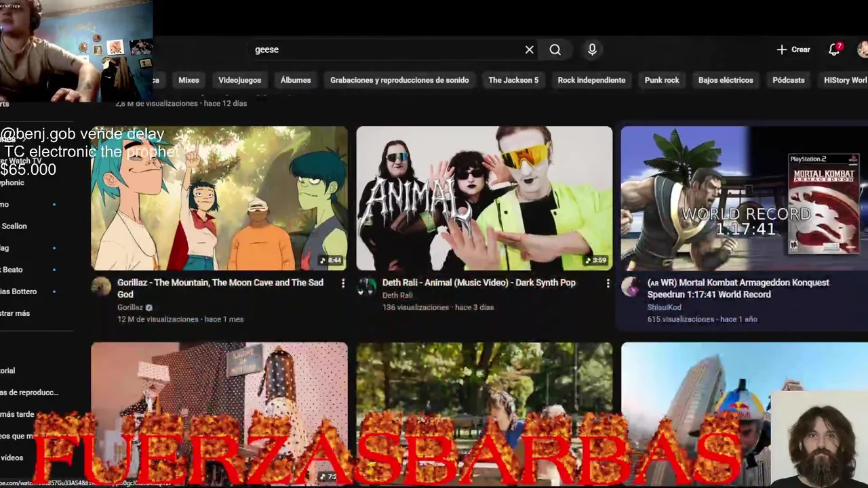Click the Crear button
Image resolution: width=868 pixels, height=488 pixels.
(x=793, y=49)
